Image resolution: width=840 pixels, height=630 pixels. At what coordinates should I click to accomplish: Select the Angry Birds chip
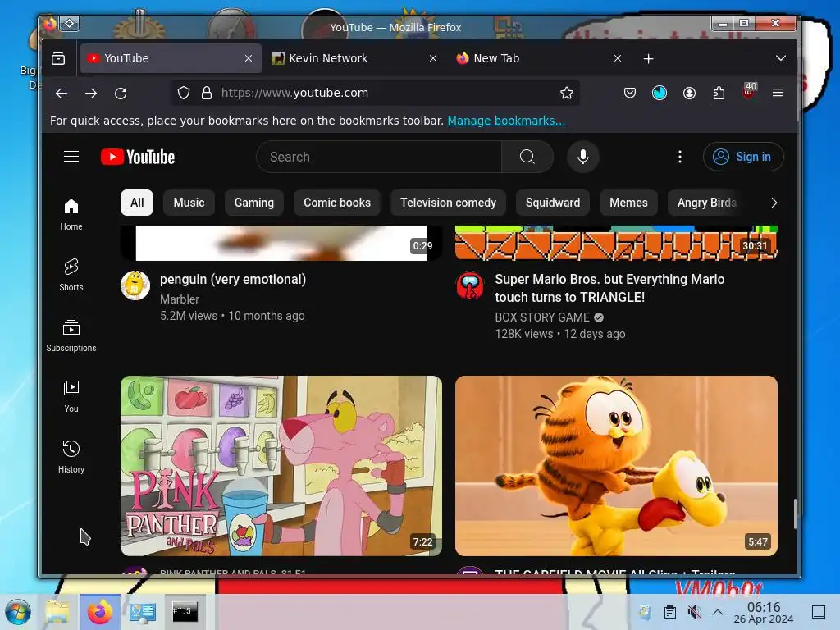[706, 203]
